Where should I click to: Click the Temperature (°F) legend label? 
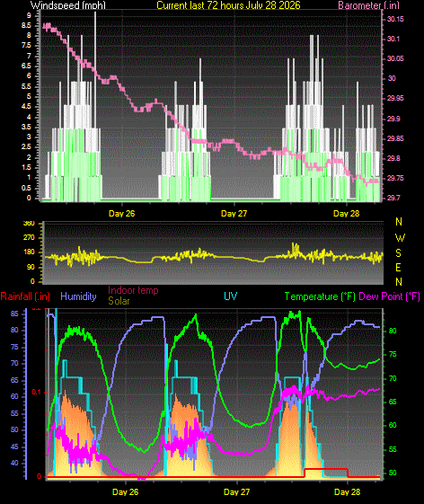click(x=320, y=296)
